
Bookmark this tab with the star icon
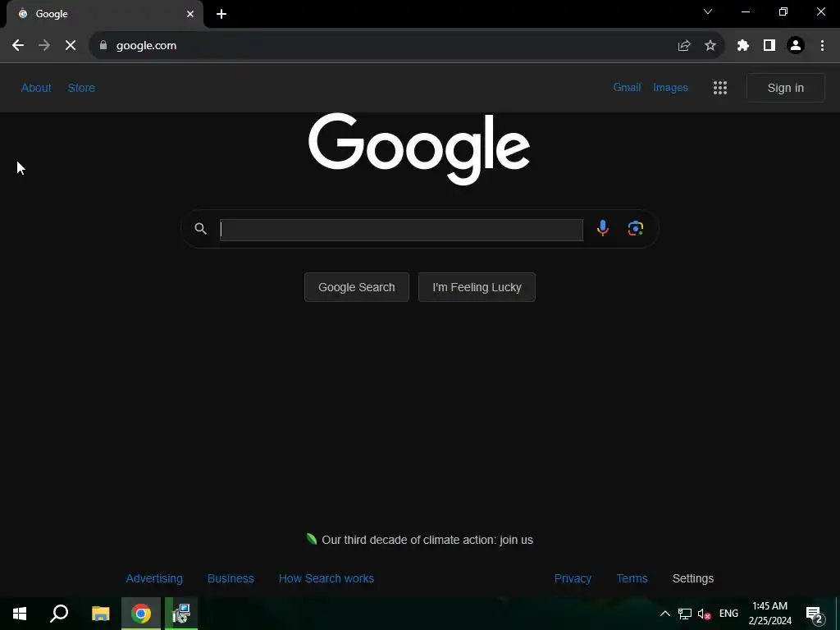pos(710,46)
